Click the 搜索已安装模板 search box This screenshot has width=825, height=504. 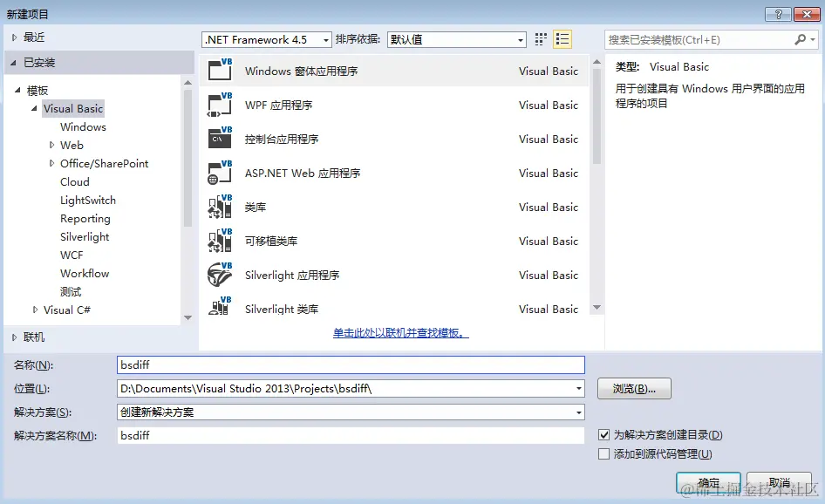698,38
